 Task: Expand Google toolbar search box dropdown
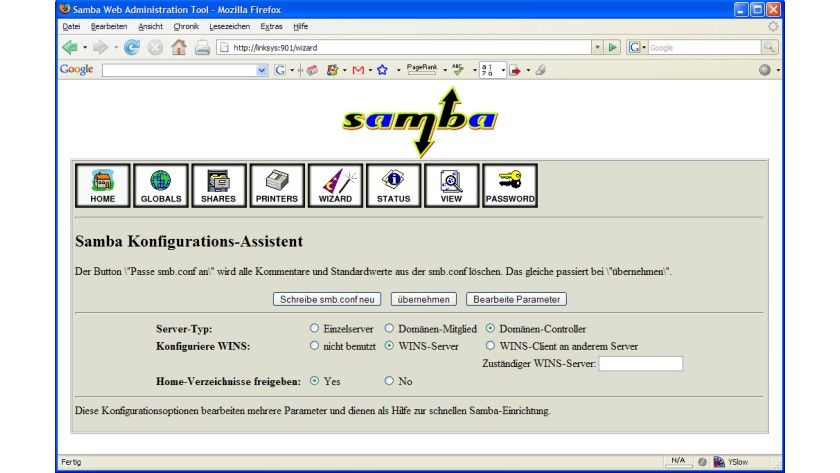[262, 70]
